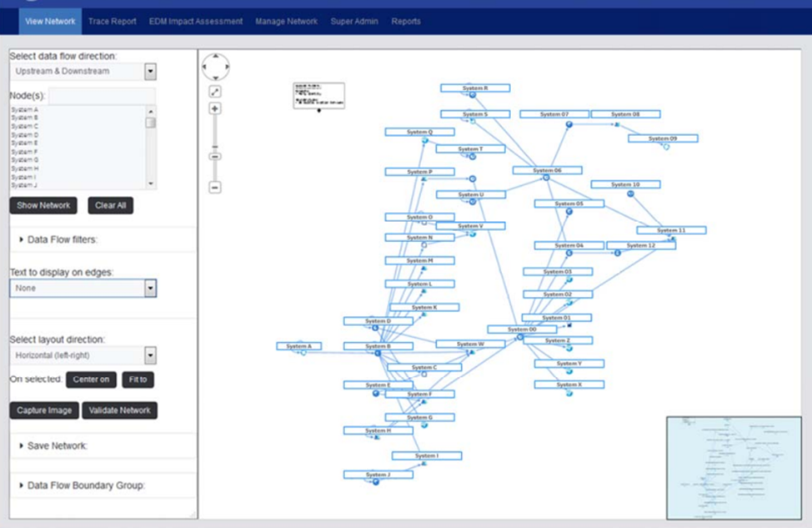Switch to the Trace Report tab
The image size is (812, 528).
112,21
